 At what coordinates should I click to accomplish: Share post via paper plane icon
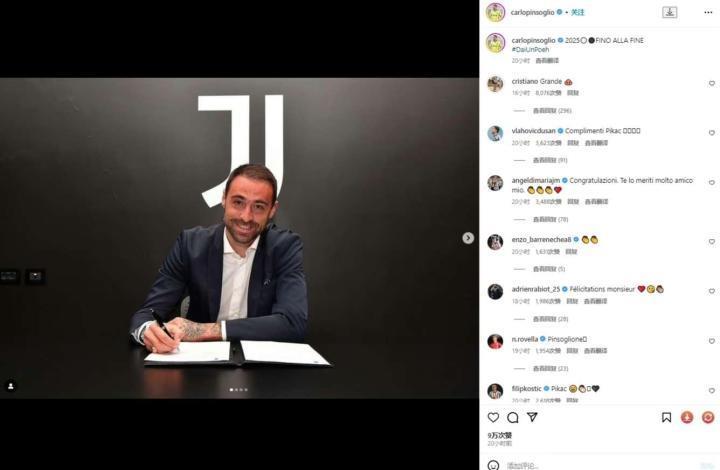click(x=532, y=417)
